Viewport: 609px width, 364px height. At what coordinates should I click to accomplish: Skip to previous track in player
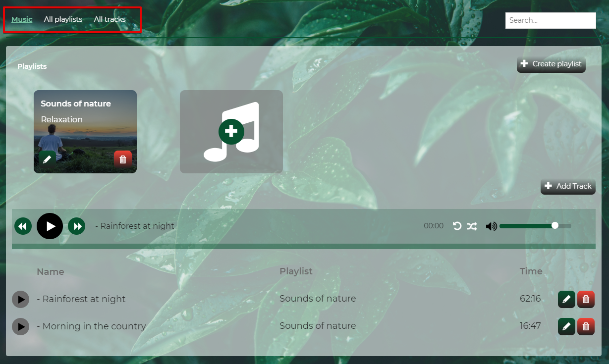[23, 226]
